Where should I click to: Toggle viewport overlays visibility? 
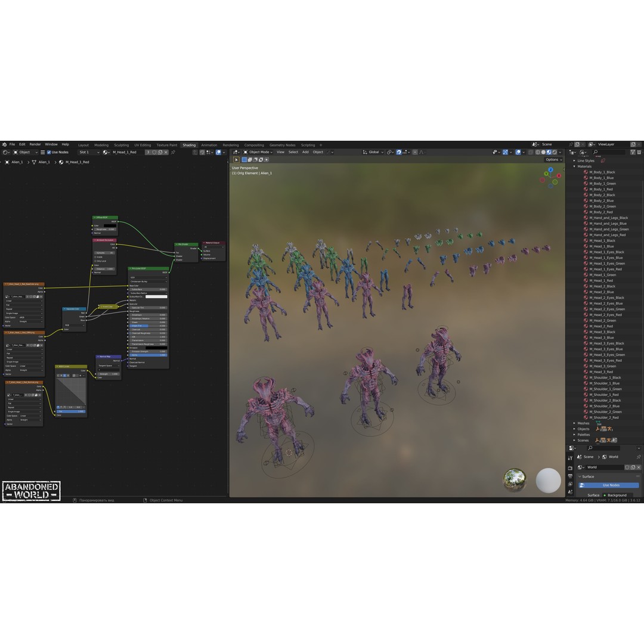pyautogui.click(x=518, y=153)
